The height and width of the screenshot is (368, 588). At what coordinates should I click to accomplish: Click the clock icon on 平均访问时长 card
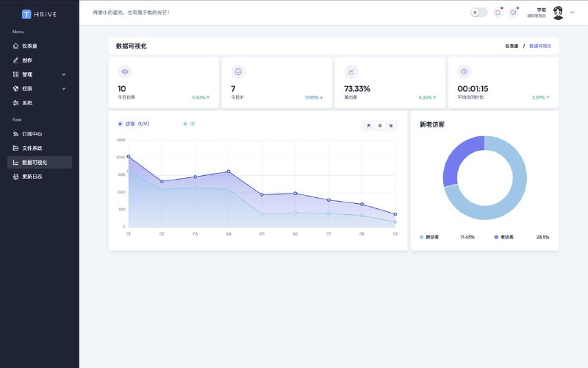[x=465, y=71]
